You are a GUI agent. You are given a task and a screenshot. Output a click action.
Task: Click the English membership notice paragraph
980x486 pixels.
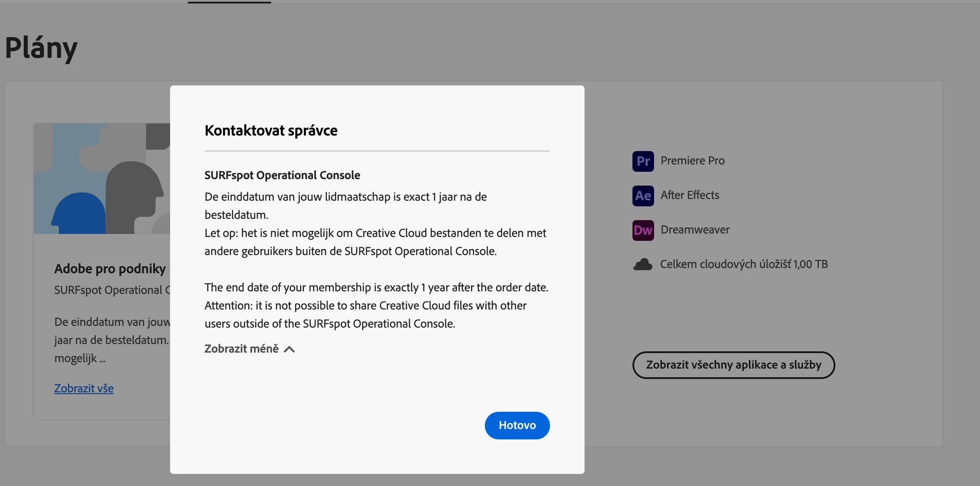point(376,306)
